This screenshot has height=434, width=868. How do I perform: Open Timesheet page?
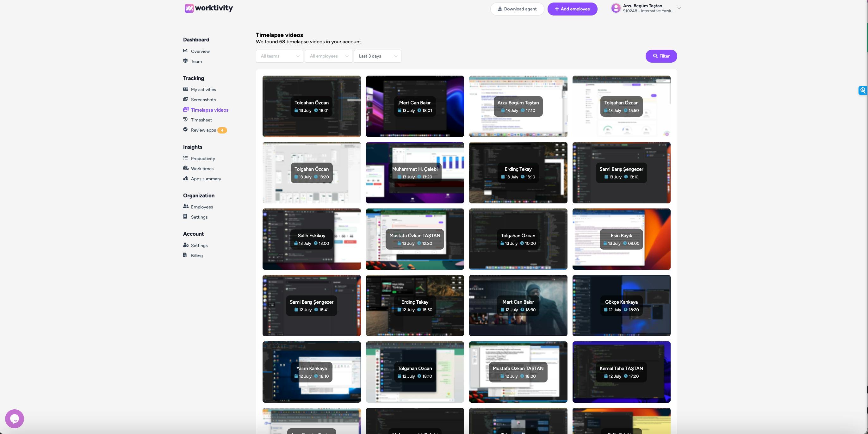click(201, 120)
